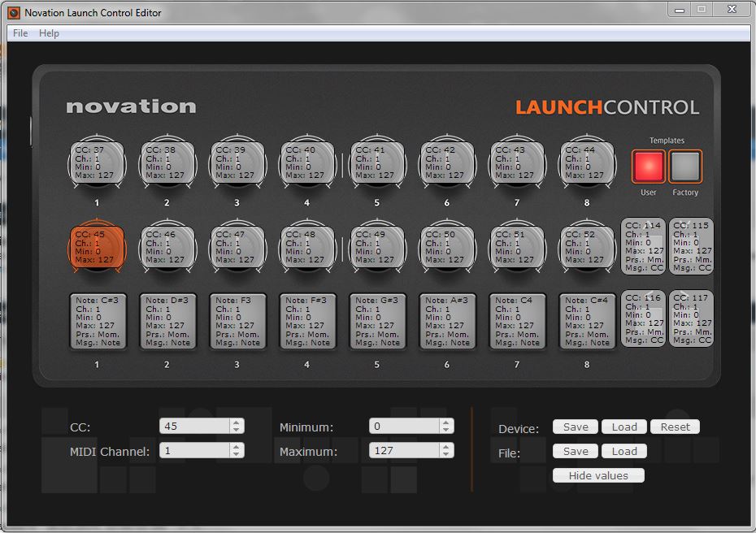Increase the CC value with up arrow
The width and height of the screenshot is (756, 533).
[x=237, y=422]
